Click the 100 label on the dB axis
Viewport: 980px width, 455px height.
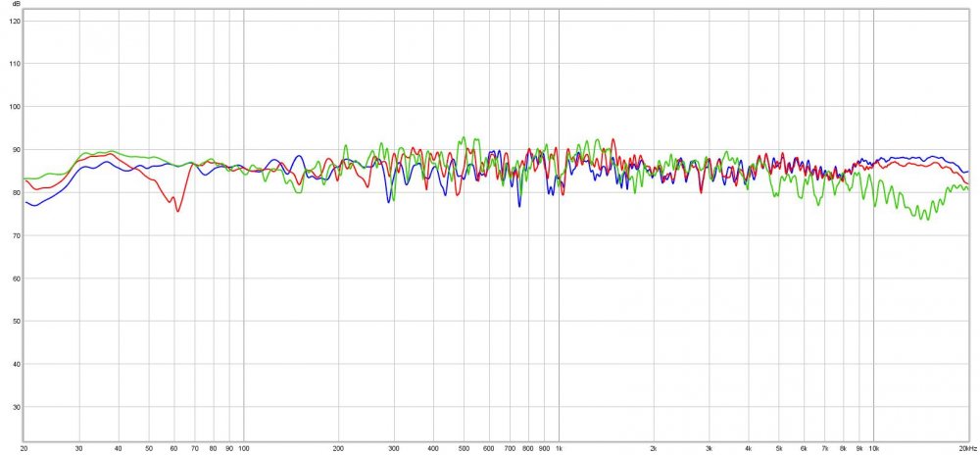tap(15, 106)
